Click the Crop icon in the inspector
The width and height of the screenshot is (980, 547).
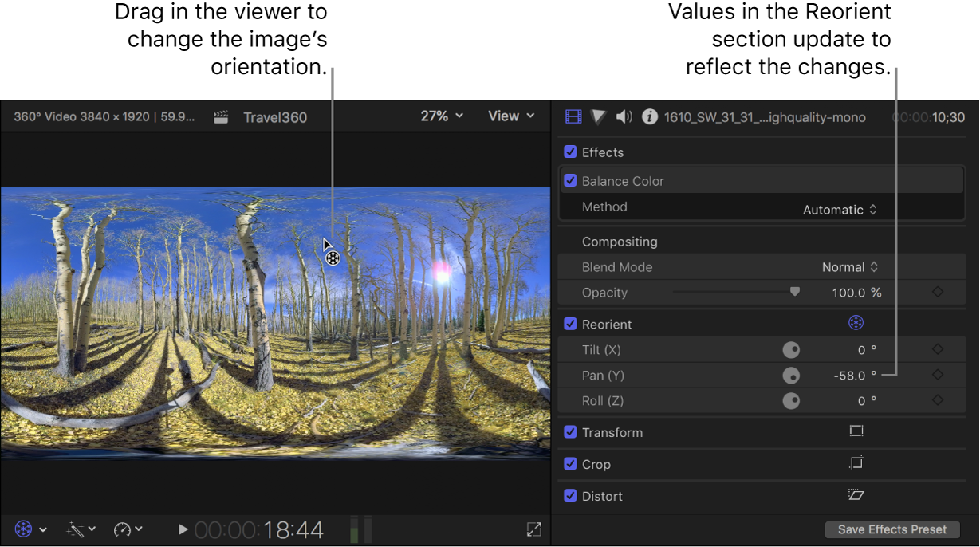pos(856,463)
